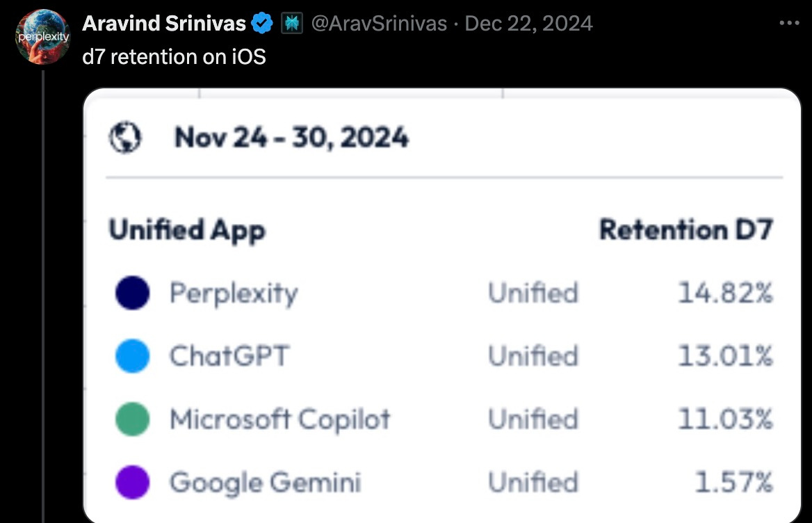Click the tweet text d7 retention on iOS
This screenshot has height=523, width=812.
[174, 57]
